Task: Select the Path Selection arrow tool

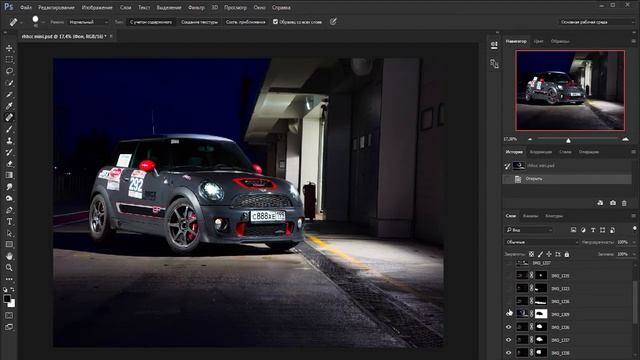Action: [x=9, y=233]
